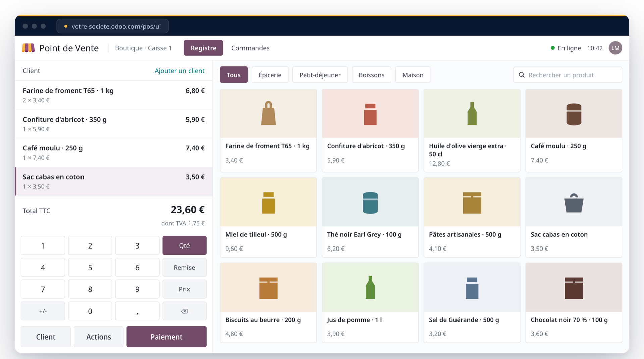
Task: Filter products by Maison
Action: (413, 75)
